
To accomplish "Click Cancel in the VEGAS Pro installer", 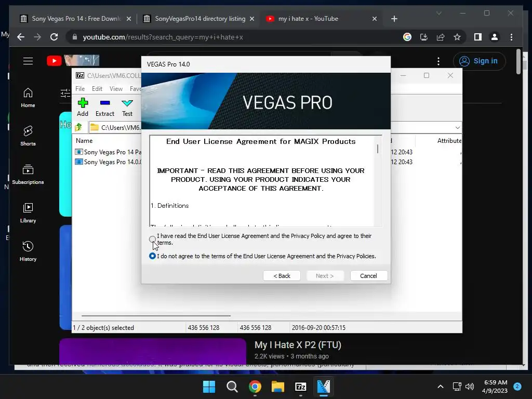I will (x=368, y=276).
